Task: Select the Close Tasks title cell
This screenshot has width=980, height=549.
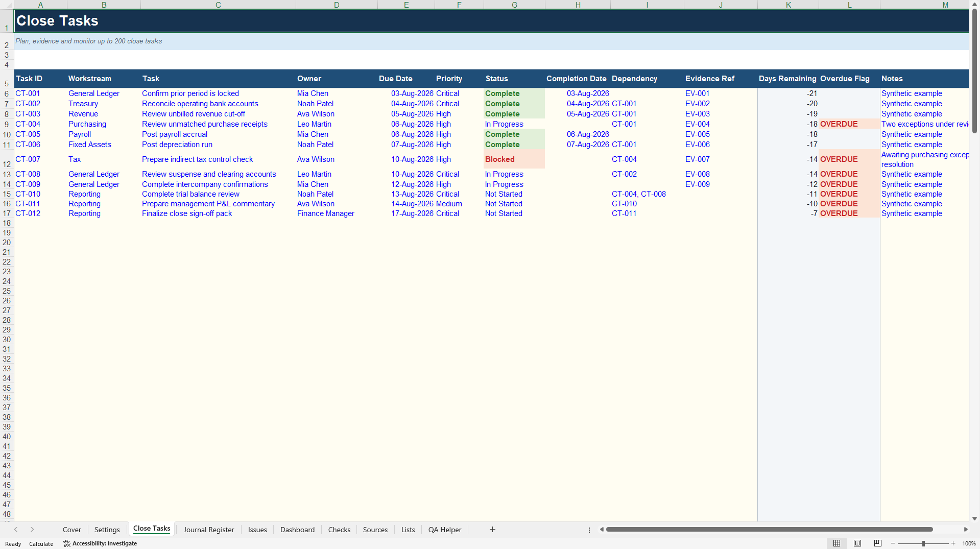Action: click(491, 21)
